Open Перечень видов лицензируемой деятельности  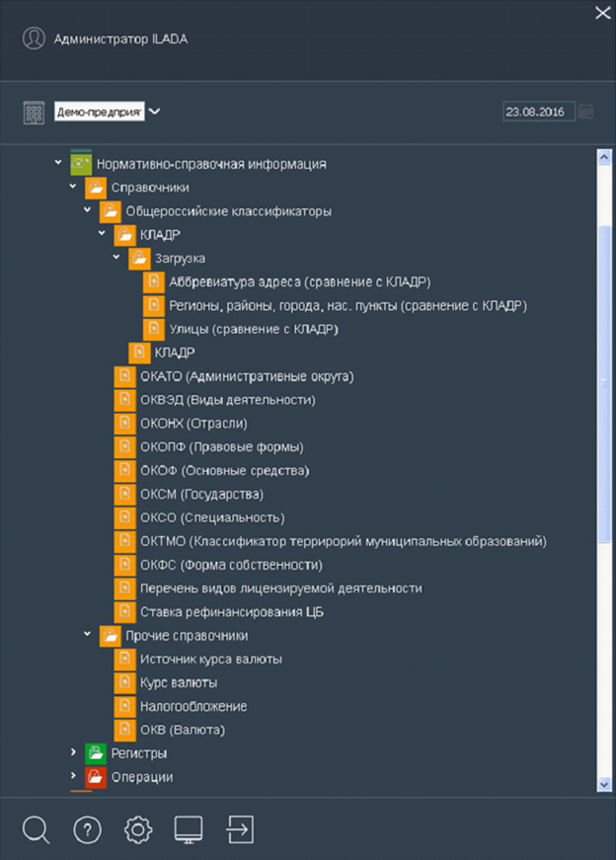(x=281, y=588)
